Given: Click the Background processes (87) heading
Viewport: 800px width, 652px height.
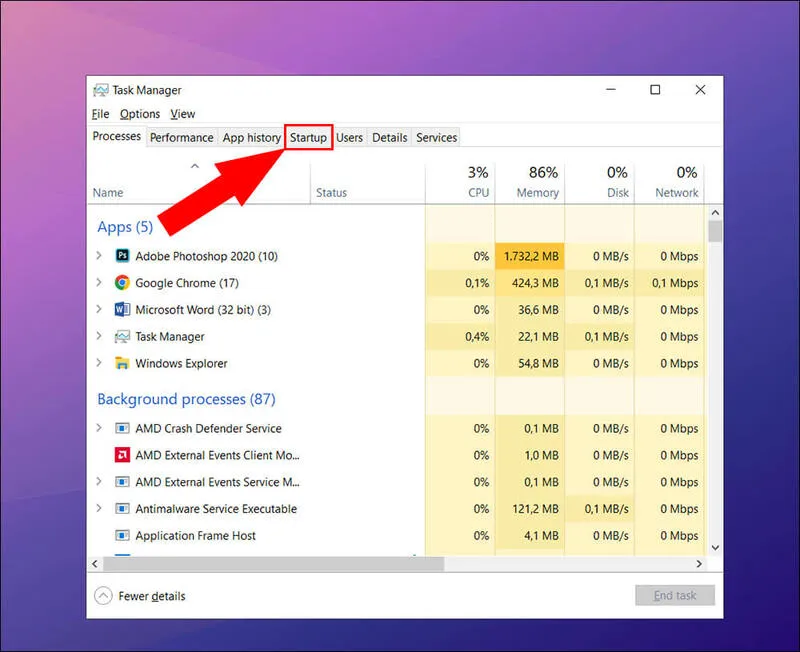Looking at the screenshot, I should pyautogui.click(x=186, y=399).
